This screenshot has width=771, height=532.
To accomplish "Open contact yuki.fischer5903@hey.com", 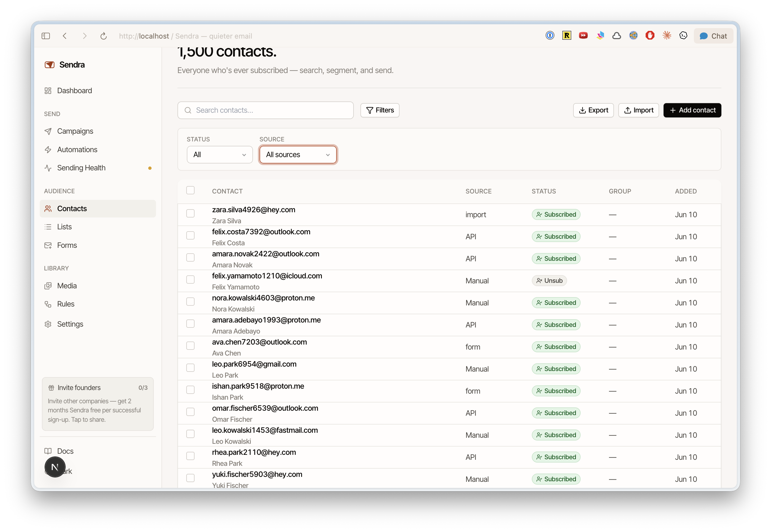I will [257, 474].
